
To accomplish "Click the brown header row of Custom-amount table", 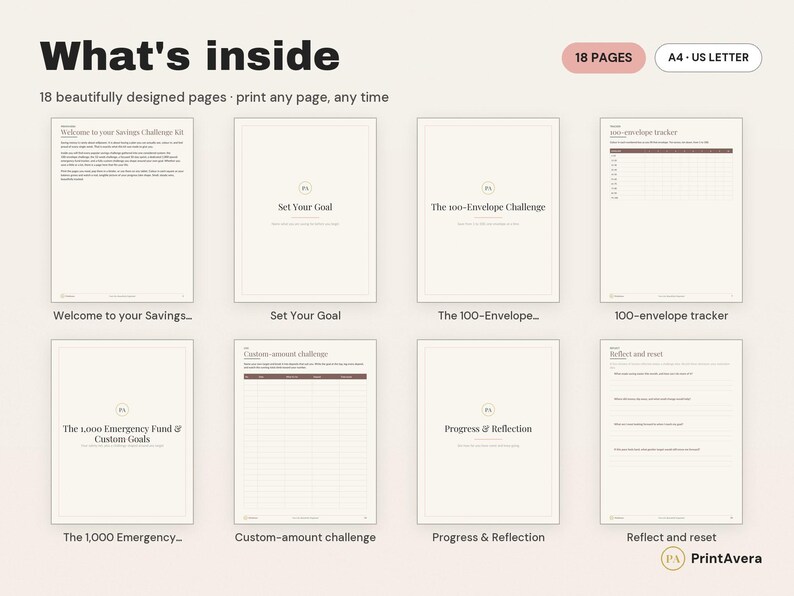I will click(x=305, y=377).
